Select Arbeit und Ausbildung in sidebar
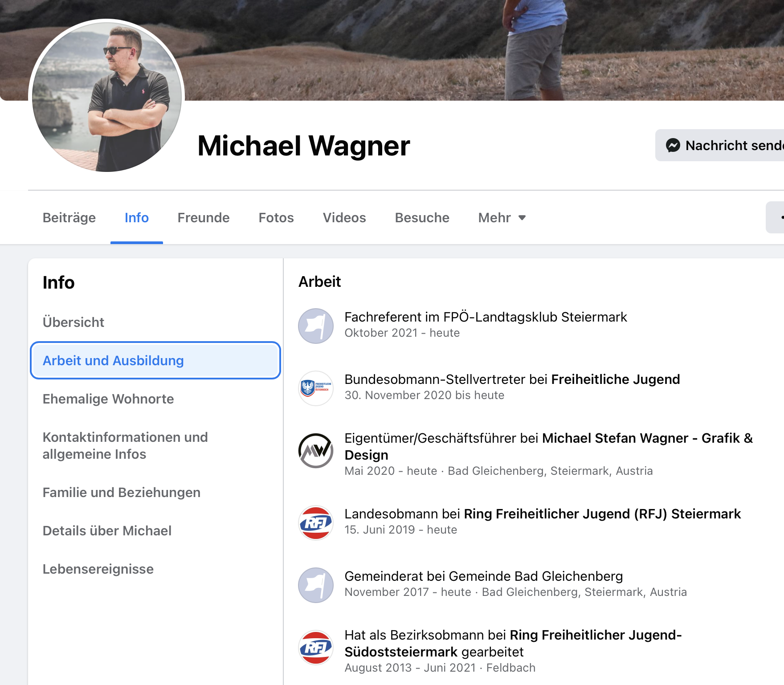 pos(155,360)
